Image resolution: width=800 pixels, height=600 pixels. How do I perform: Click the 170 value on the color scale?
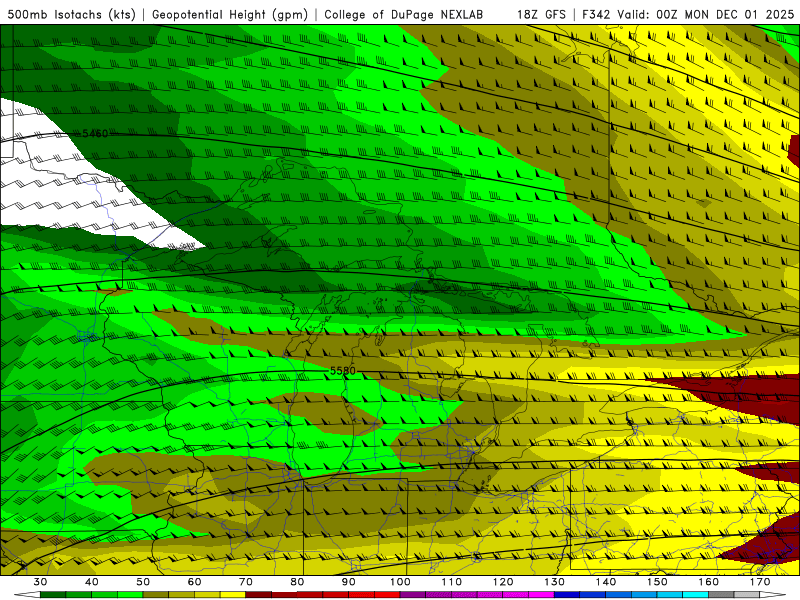coord(760,582)
